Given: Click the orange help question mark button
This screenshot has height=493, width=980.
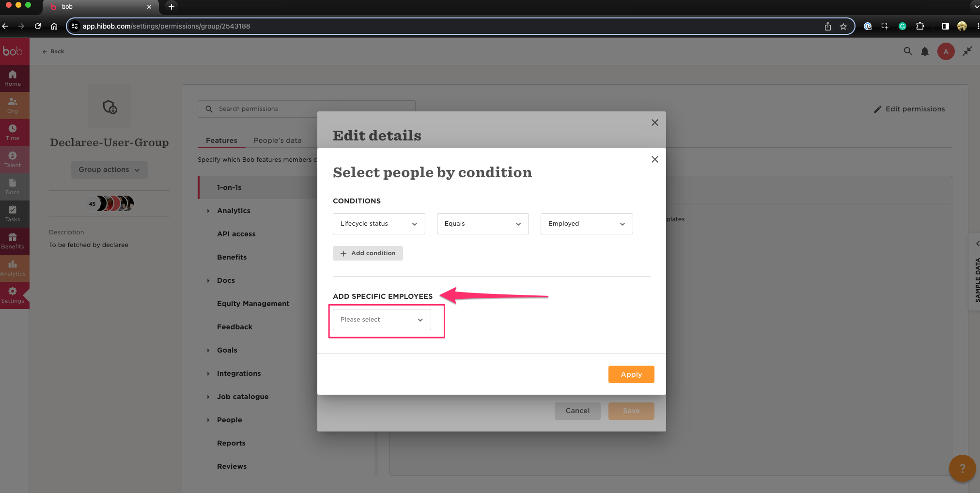Looking at the screenshot, I should [x=962, y=468].
